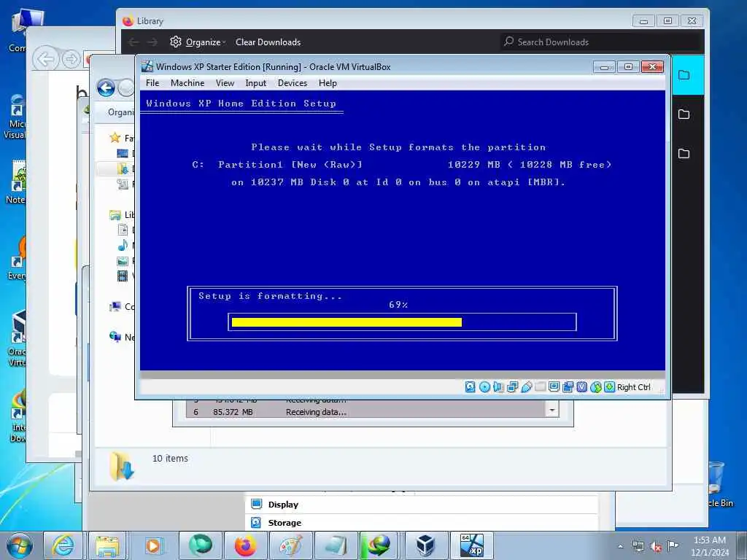Click the Downloads folder icon in Explorer details pane
The width and height of the screenshot is (747, 560).
click(122, 466)
